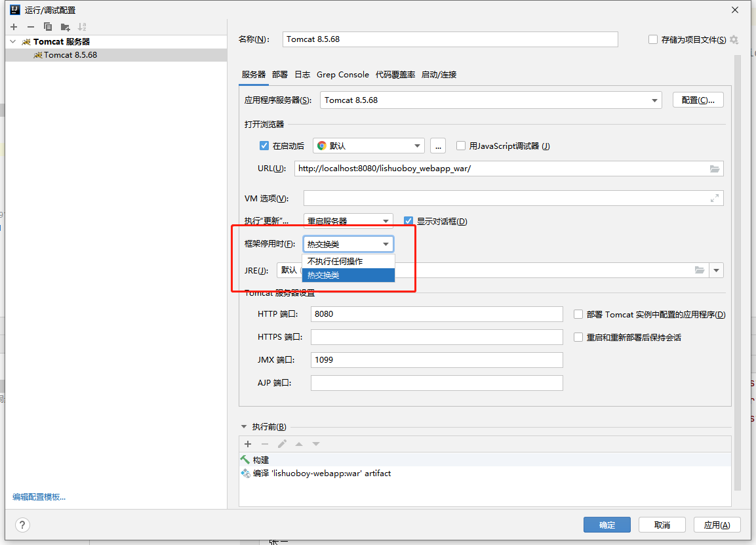Uncheck the show dialog checkbox
756x545 pixels.
408,221
